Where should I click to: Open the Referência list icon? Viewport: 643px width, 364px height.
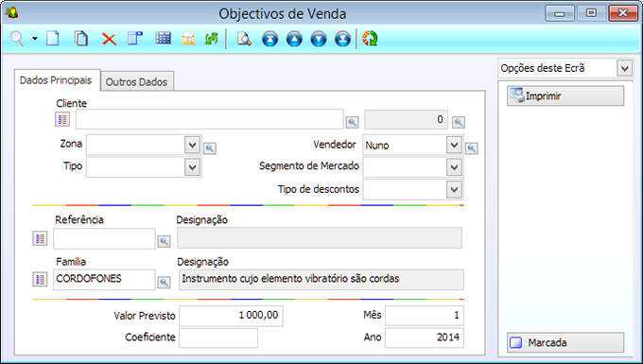pyautogui.click(x=40, y=238)
